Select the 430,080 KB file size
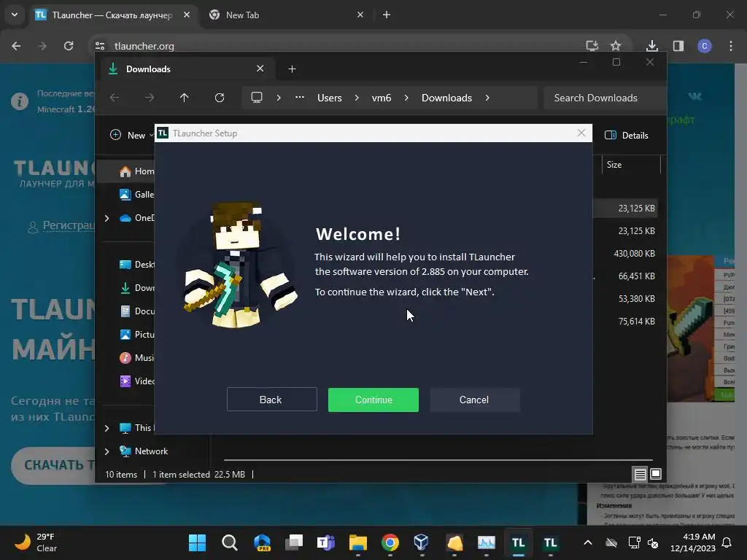Image resolution: width=747 pixels, height=560 pixels. 634,253
